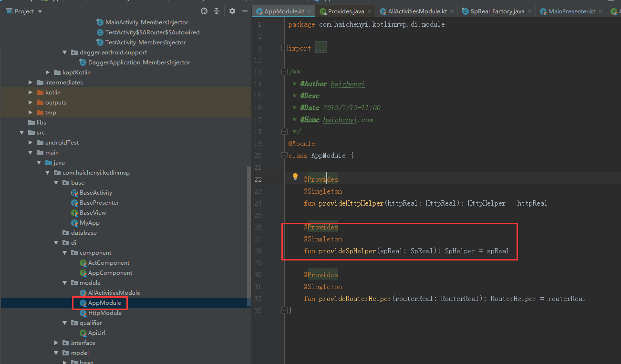Click provideHttpHelper function name
Viewport: 621px width, 364px height.
(x=351, y=203)
